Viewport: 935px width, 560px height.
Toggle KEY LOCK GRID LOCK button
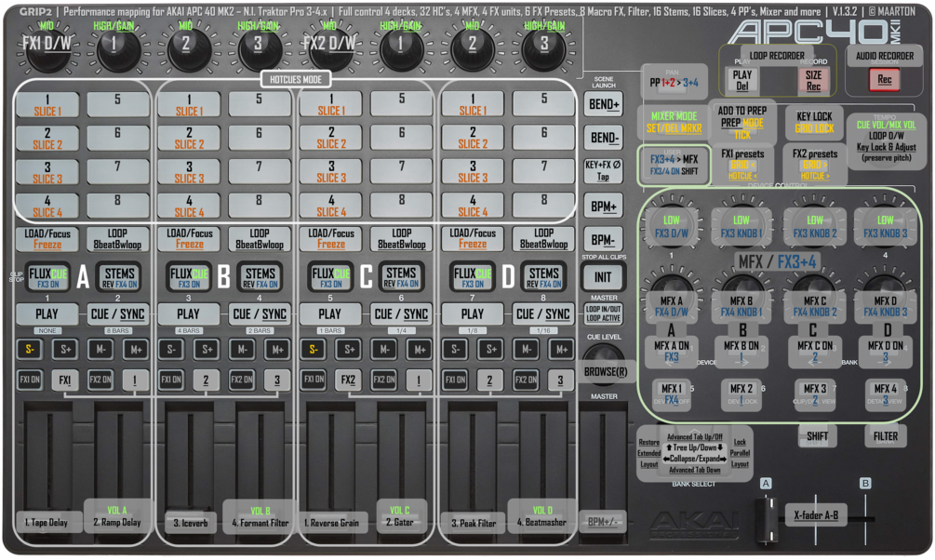point(815,122)
